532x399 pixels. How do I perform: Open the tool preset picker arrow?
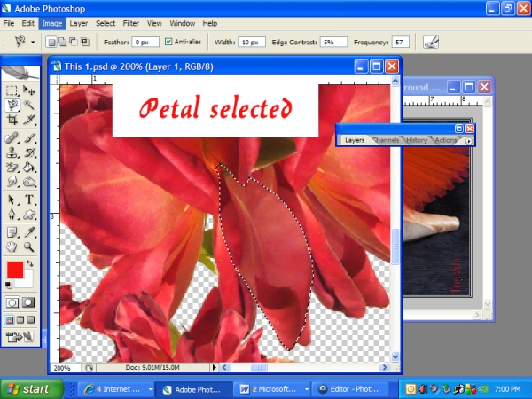33,42
